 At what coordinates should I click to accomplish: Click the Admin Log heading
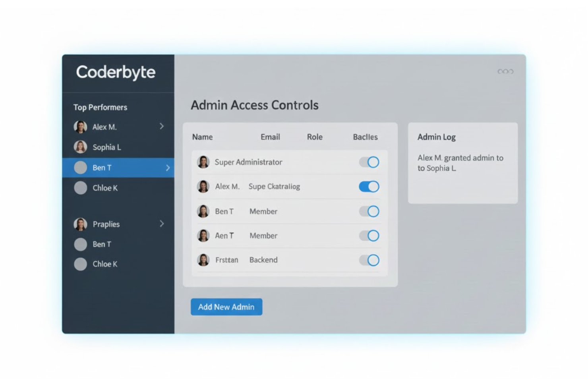[436, 137]
